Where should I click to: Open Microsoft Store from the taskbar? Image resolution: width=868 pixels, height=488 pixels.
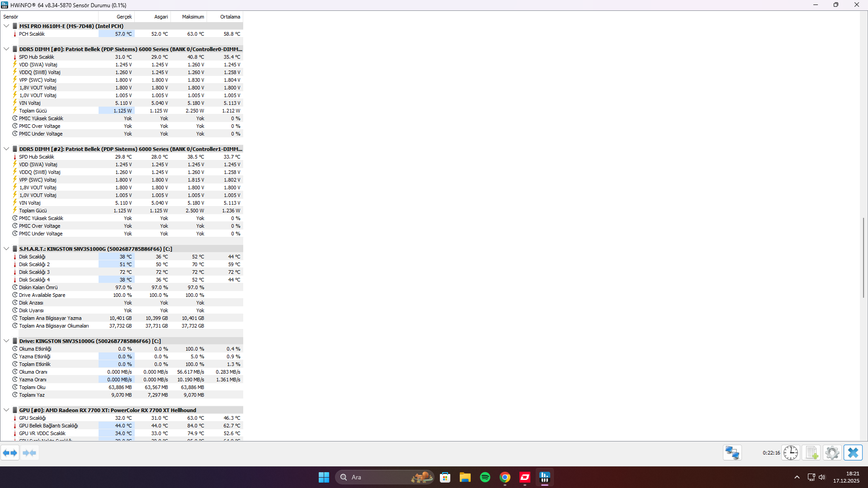[x=445, y=477]
